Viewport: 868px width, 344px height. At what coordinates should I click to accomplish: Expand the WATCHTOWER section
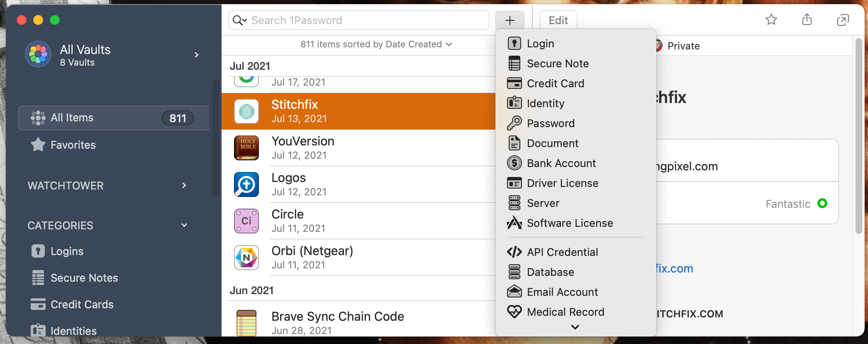pyautogui.click(x=184, y=185)
